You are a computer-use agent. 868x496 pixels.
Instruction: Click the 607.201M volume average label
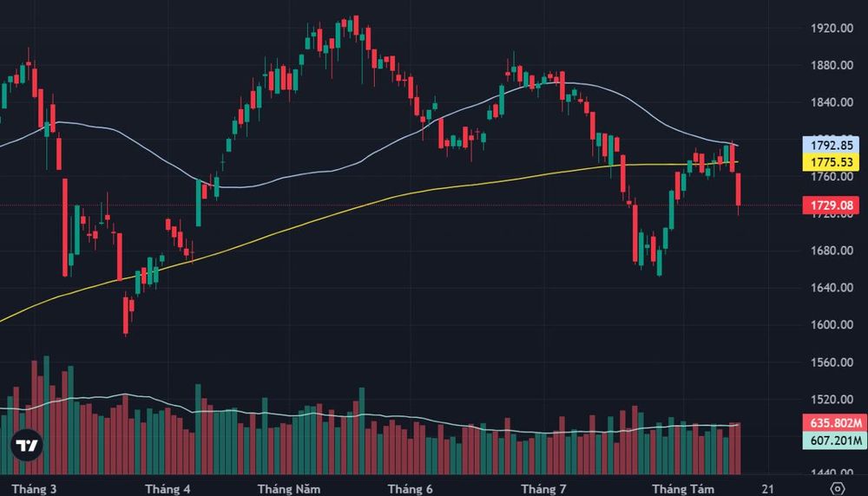(x=835, y=441)
